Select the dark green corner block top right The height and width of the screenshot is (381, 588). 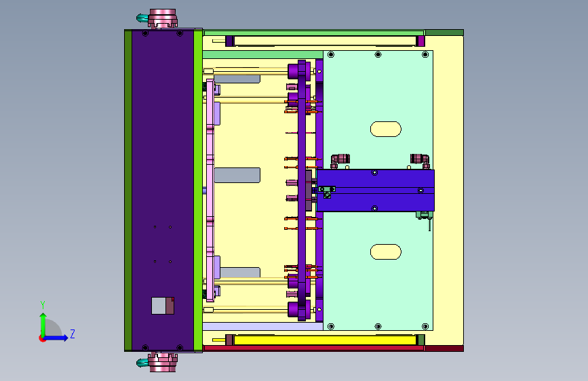(444, 33)
